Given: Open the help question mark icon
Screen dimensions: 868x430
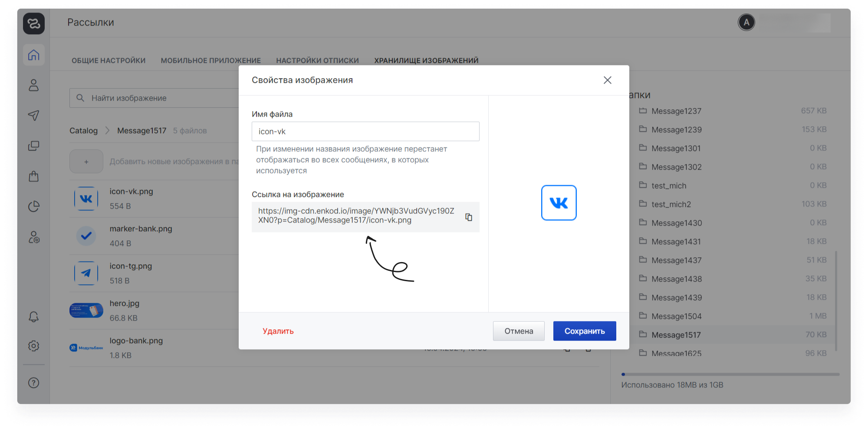Looking at the screenshot, I should [x=34, y=383].
